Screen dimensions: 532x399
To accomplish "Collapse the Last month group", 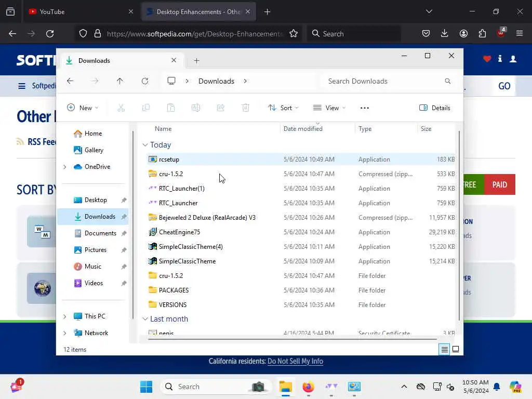I will 145,319.
